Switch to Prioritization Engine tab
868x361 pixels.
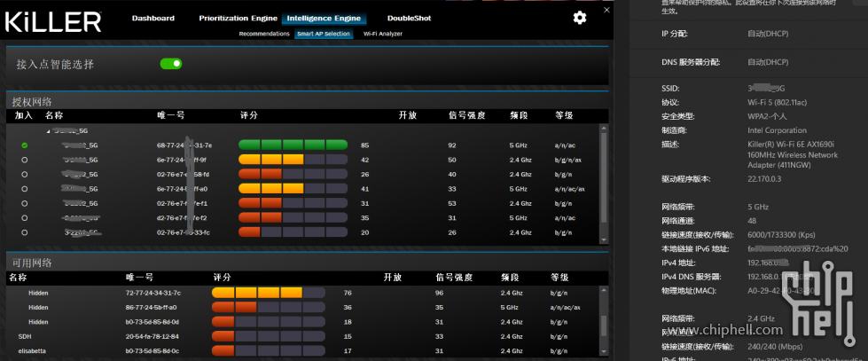pyautogui.click(x=238, y=19)
